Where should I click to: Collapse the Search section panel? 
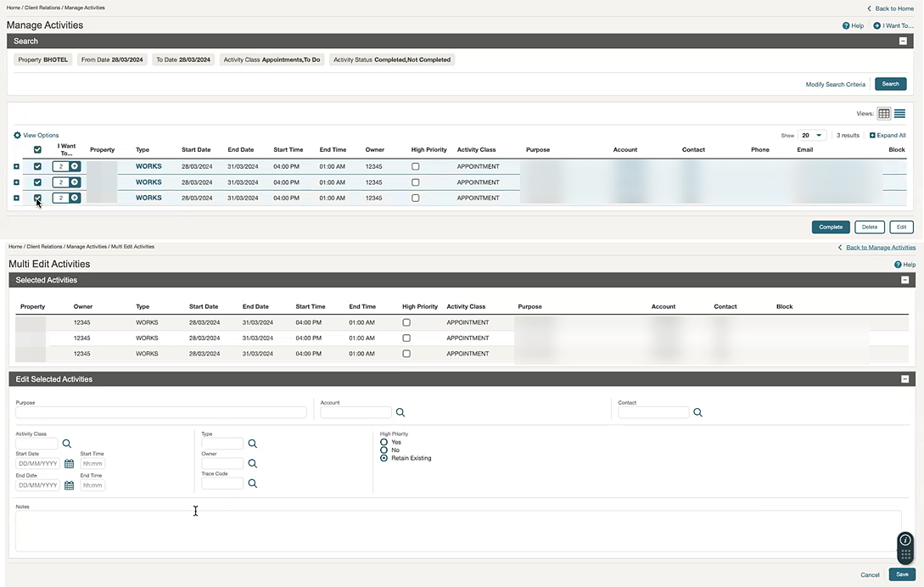coord(903,41)
